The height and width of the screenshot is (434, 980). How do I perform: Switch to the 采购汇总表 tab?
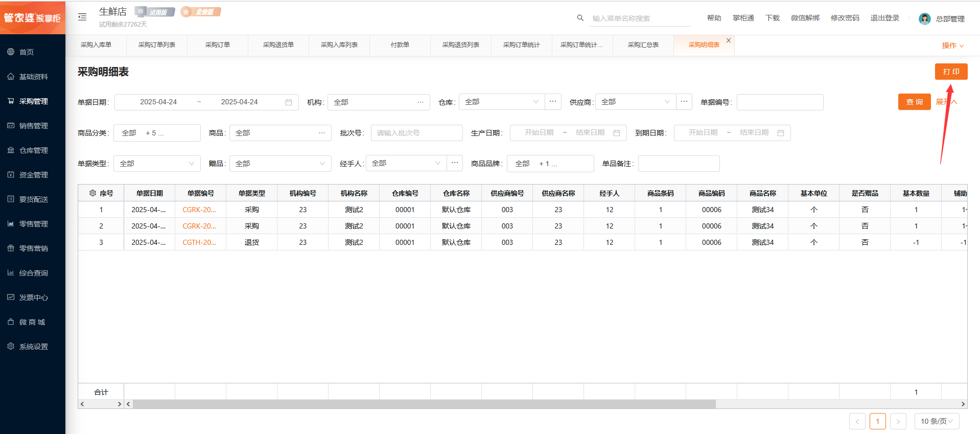(643, 45)
